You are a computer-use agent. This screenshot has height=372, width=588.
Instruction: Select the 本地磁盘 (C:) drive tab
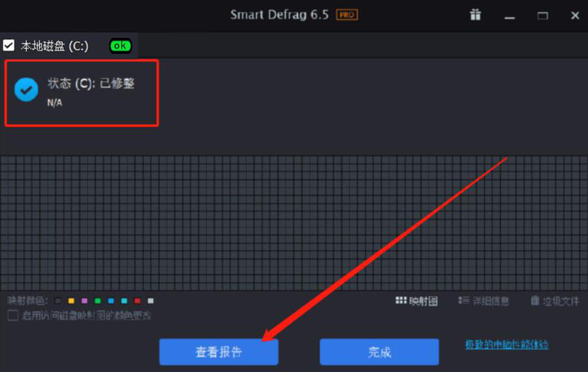pyautogui.click(x=69, y=46)
